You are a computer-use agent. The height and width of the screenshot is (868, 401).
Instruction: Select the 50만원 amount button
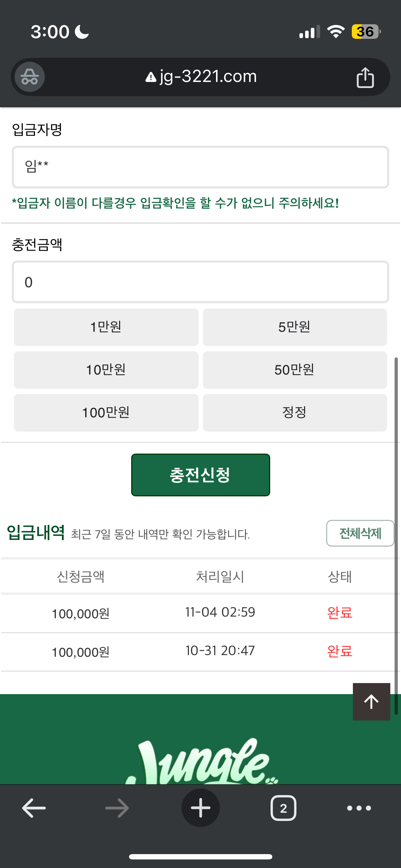coord(295,370)
